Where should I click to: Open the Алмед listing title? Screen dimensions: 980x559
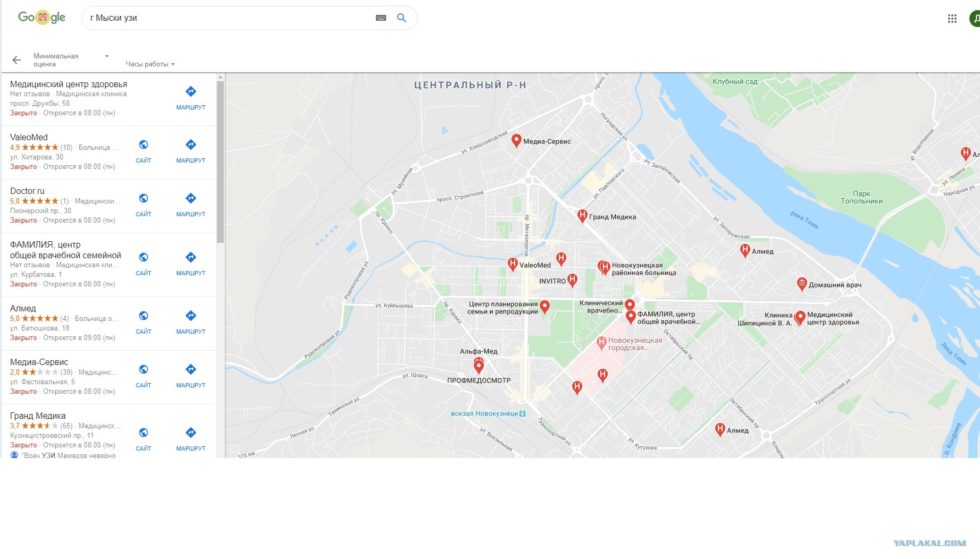coord(23,308)
